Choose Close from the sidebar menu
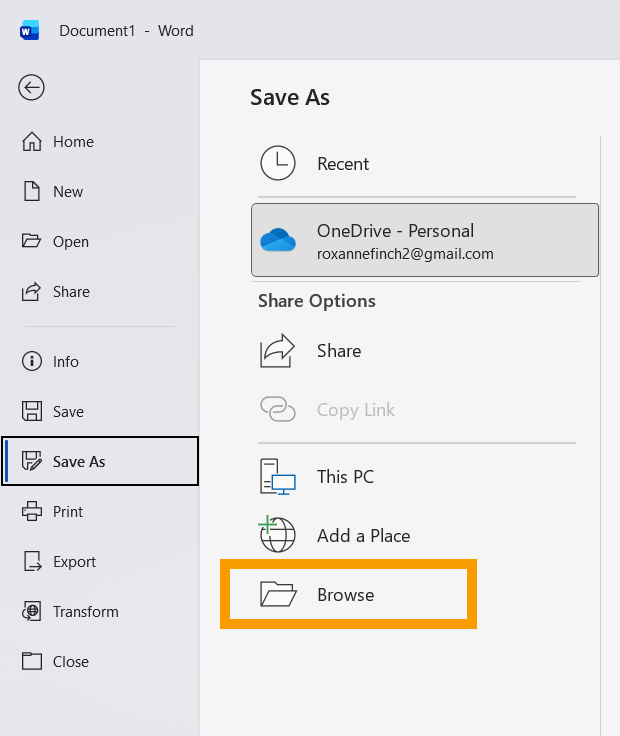Viewport: 620px width, 736px height. coord(70,662)
